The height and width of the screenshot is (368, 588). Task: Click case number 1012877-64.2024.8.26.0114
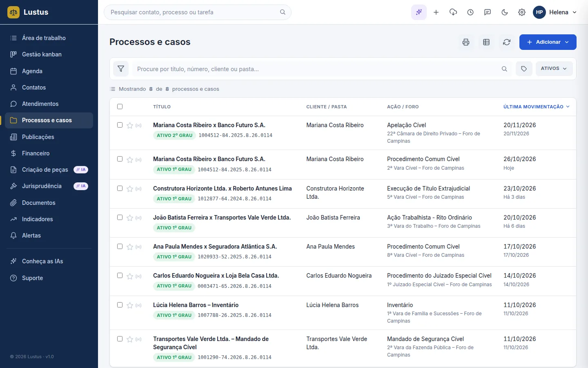pos(234,199)
